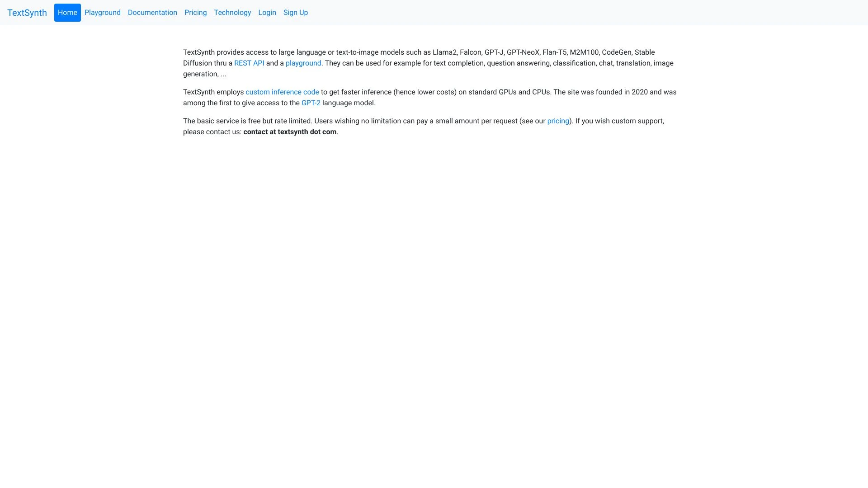Click the Home navigation tab
The image size is (868, 488).
[67, 13]
